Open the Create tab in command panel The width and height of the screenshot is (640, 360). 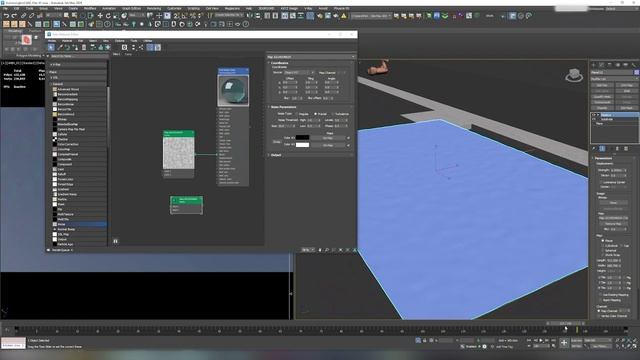pos(594,64)
